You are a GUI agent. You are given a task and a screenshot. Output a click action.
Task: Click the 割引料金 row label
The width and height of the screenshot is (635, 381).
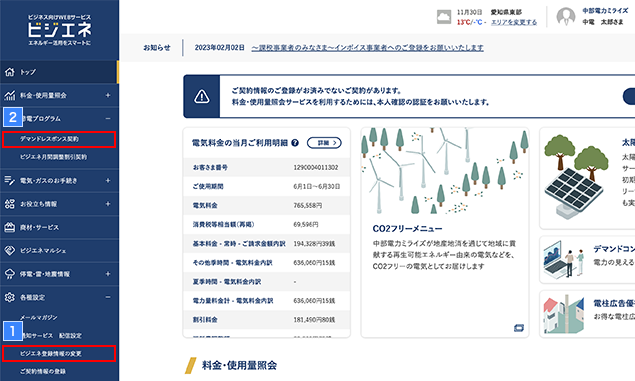click(x=205, y=319)
